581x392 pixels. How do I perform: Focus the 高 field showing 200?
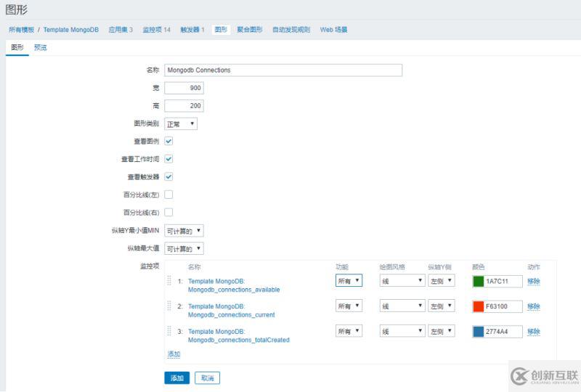(x=184, y=105)
